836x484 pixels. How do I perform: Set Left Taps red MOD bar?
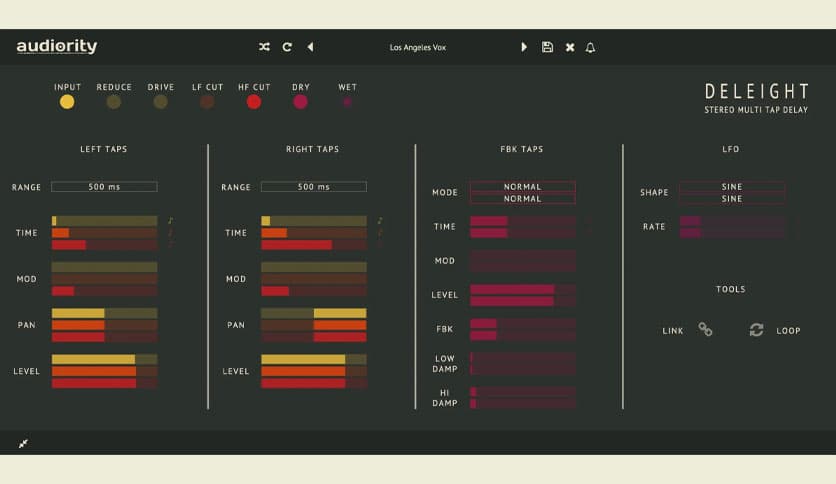(104, 291)
